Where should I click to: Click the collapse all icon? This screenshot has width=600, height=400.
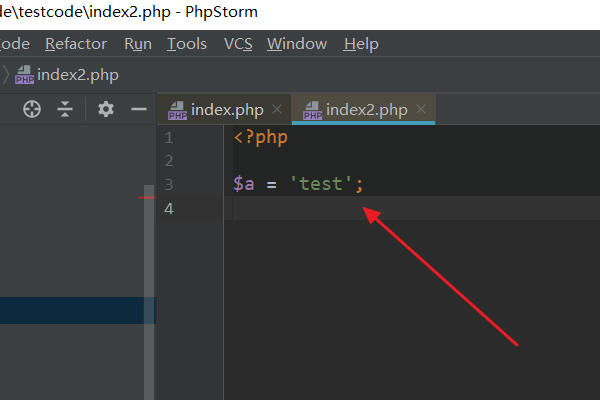65,109
